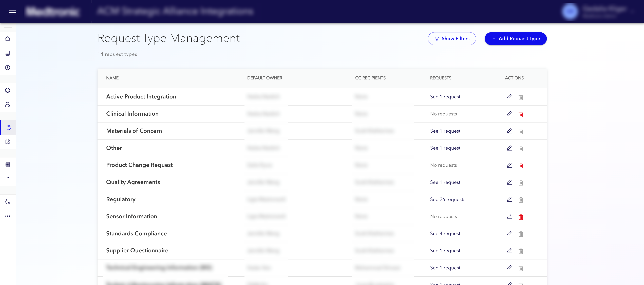Screen dimensions: 644x285
Task: Delete the Sensor Information request type
Action: [521, 217]
